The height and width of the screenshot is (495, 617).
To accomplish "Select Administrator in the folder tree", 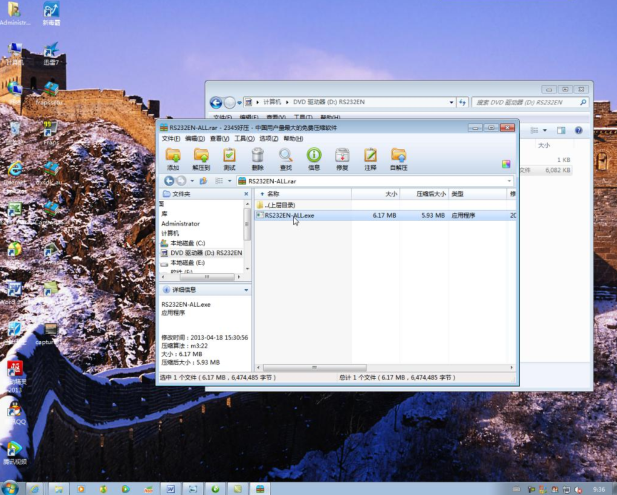I will (x=181, y=223).
